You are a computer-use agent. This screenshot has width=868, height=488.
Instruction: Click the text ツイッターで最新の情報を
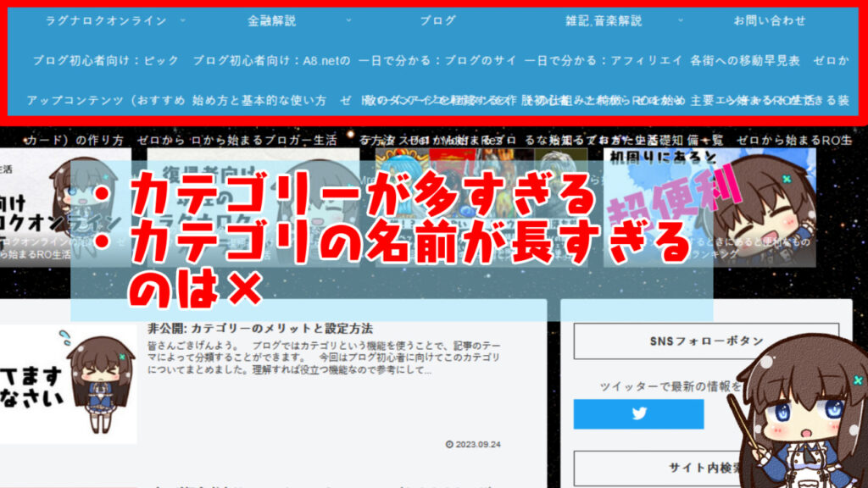pos(670,386)
